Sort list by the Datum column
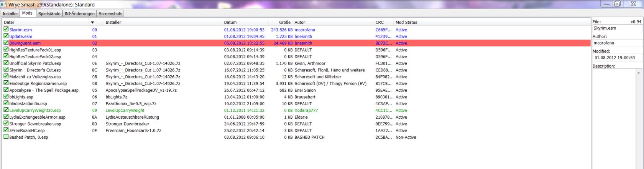Screen dimensions: 644x169 [230, 22]
